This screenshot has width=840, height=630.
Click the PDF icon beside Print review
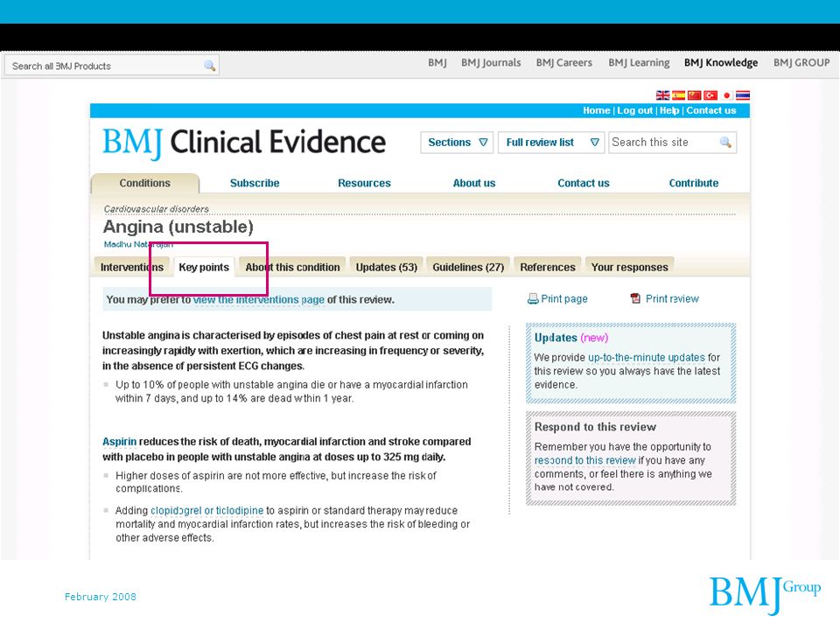[x=635, y=298]
